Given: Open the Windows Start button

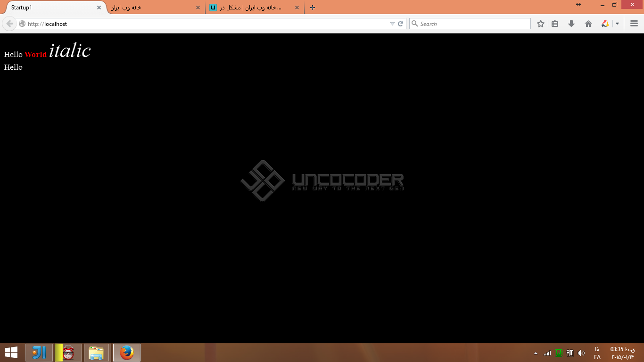Looking at the screenshot, I should pyautogui.click(x=11, y=353).
